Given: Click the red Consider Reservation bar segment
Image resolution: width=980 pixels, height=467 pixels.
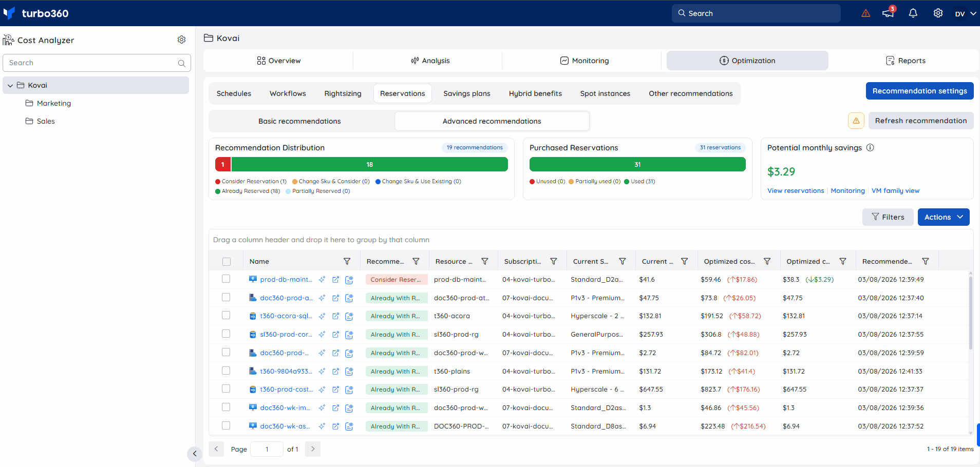Looking at the screenshot, I should (223, 164).
